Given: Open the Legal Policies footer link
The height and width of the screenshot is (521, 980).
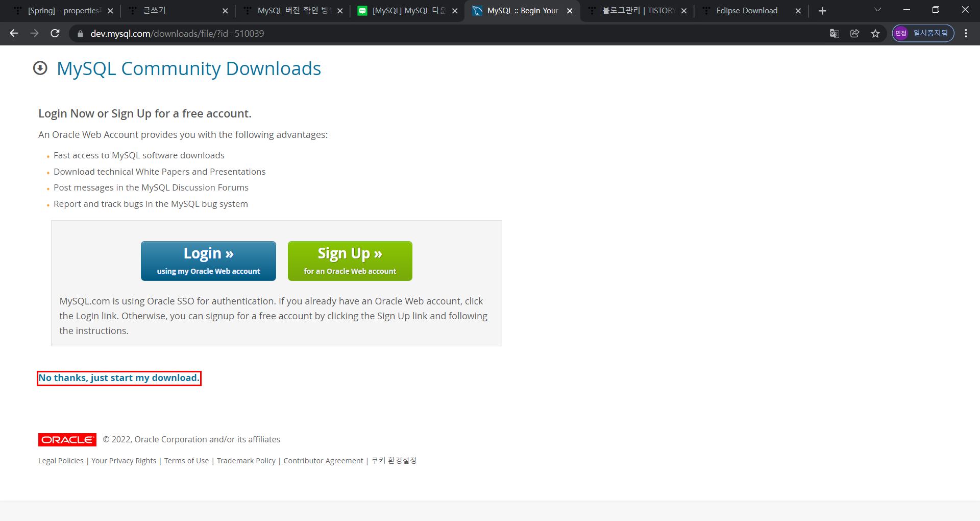Looking at the screenshot, I should point(61,461).
